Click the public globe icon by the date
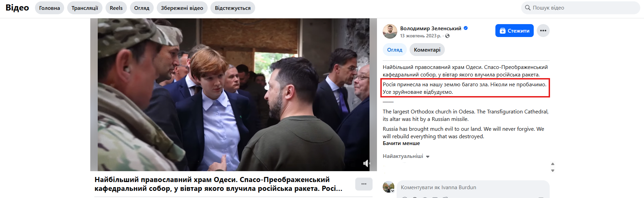 tap(447, 36)
